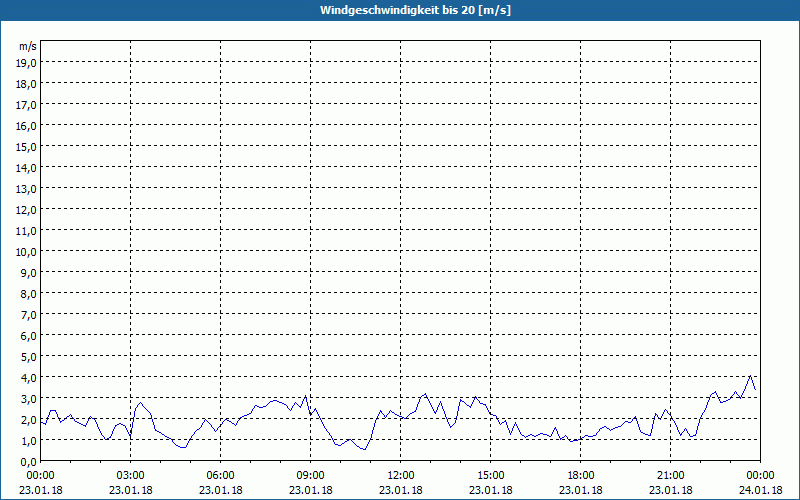This screenshot has width=800, height=500.
Task: Click the 11,0 y-axis label
Action: [x=26, y=231]
